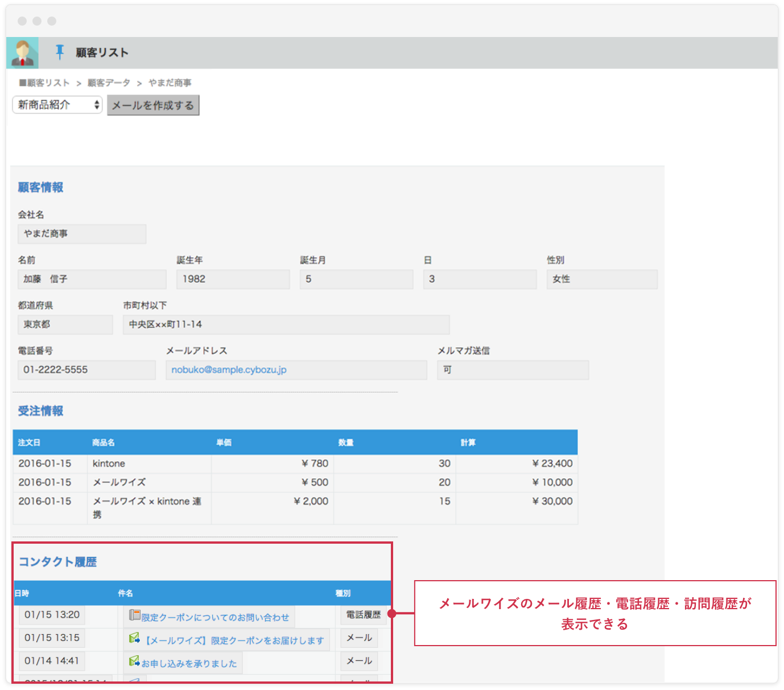784x690 pixels.
Task: Click the 電話番号 field 01-2222-5555
Action: (86, 370)
